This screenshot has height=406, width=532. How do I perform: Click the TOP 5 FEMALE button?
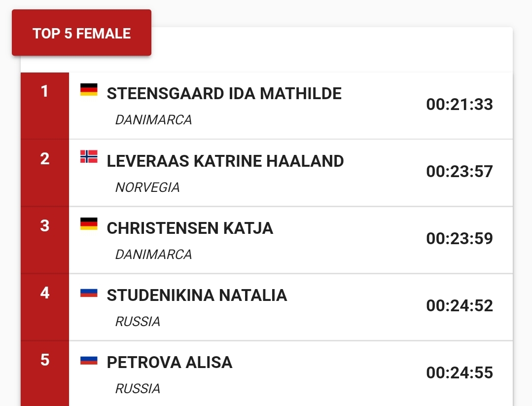(x=81, y=34)
